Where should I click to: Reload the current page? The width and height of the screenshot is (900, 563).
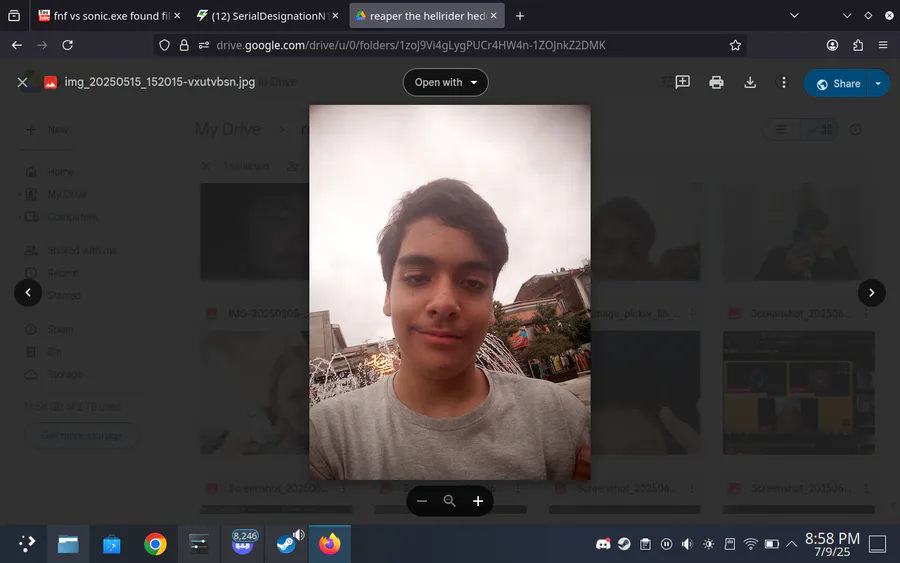[x=67, y=45]
